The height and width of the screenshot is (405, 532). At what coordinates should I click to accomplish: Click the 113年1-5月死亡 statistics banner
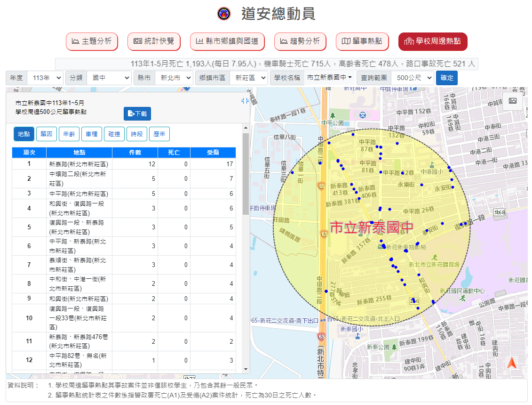pos(267,64)
